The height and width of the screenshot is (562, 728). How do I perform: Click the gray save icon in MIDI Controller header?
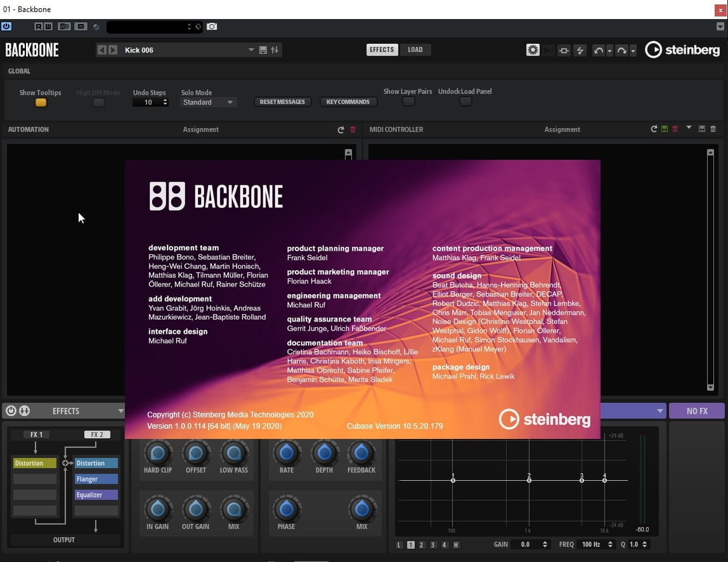[702, 129]
